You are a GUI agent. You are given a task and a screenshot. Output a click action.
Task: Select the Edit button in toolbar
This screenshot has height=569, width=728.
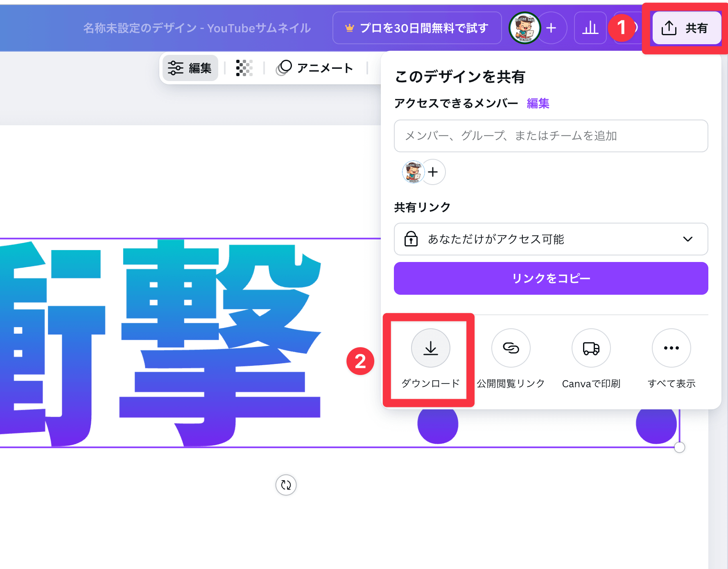(190, 68)
